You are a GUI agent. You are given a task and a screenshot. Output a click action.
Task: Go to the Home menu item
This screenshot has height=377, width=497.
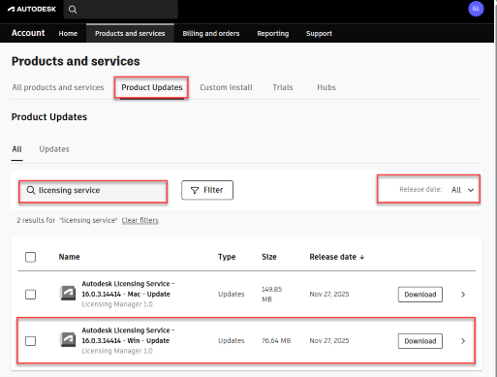pos(68,34)
